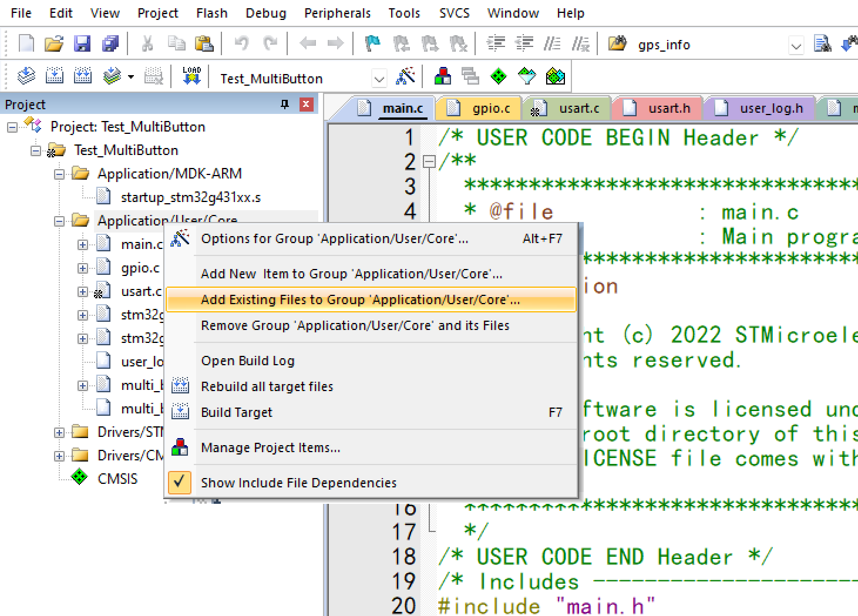Open a file with the folder icon
This screenshot has width=858, height=616.
click(53, 44)
